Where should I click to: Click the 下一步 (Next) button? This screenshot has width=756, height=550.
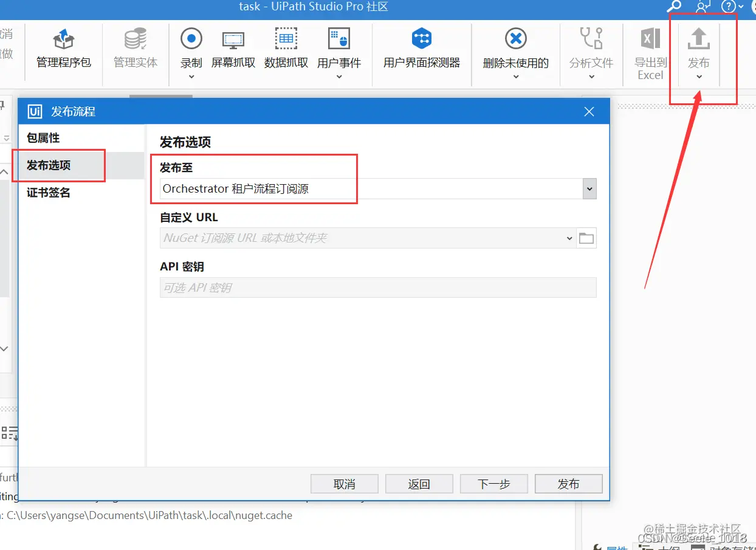[x=493, y=484]
